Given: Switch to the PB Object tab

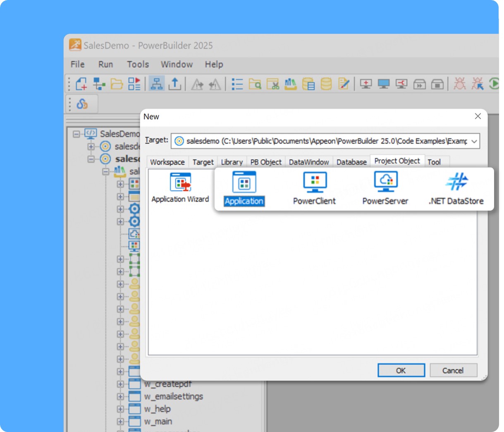Looking at the screenshot, I should [266, 162].
